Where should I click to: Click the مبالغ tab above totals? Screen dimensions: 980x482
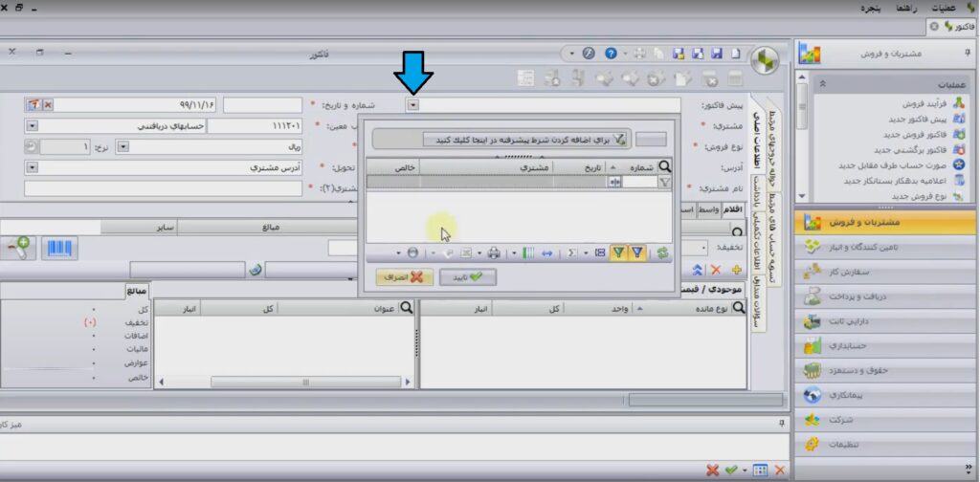[x=137, y=291]
